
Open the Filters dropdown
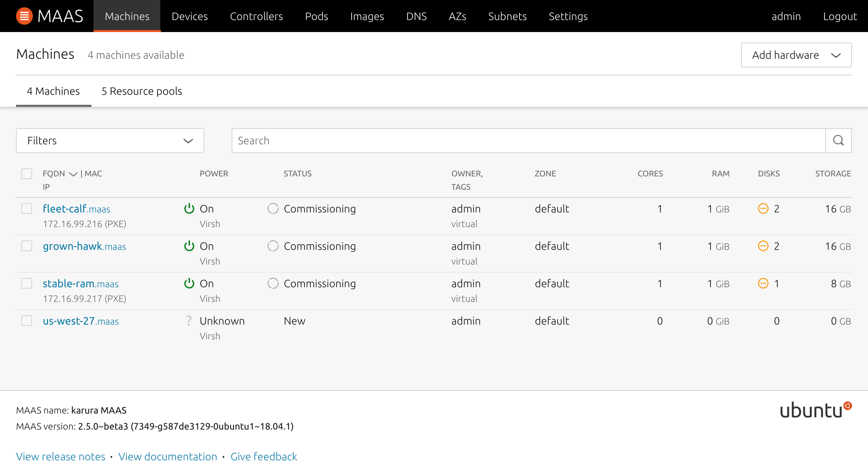pos(110,140)
